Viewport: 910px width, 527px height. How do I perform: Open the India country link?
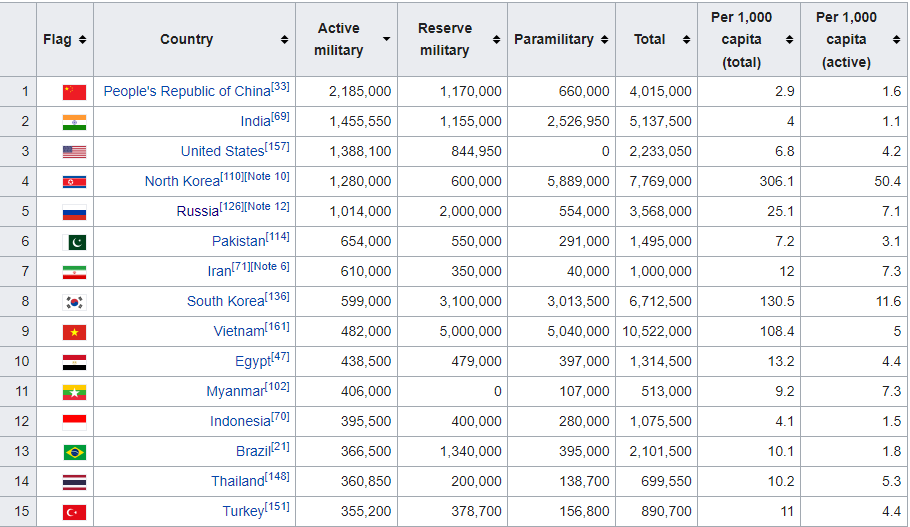[x=255, y=121]
